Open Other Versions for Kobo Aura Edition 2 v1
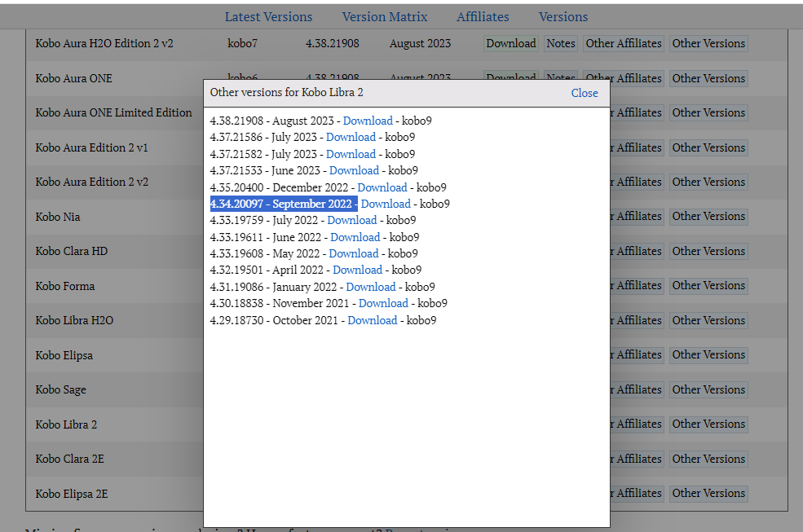The image size is (803, 532). click(708, 147)
